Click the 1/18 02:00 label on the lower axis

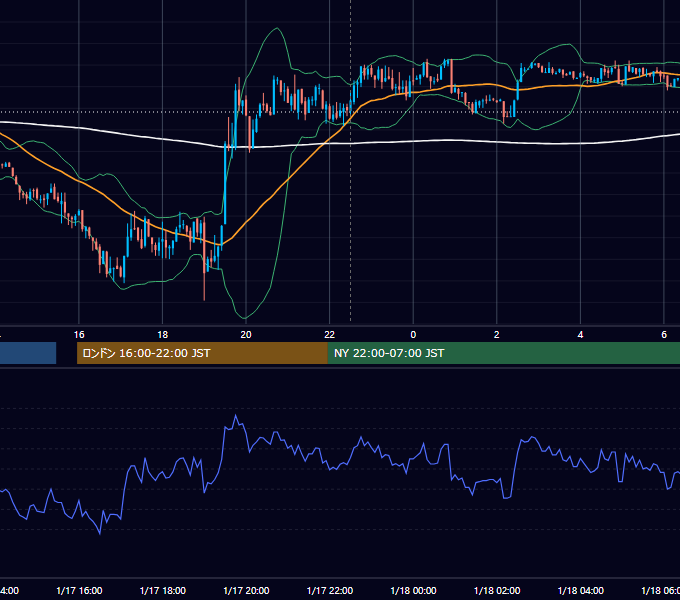click(497, 591)
